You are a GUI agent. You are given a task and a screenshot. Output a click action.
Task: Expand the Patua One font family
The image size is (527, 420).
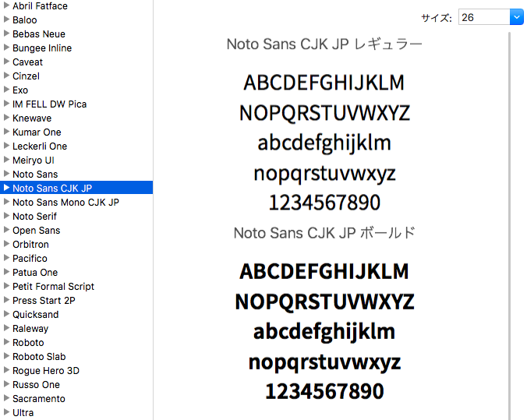(x=6, y=272)
